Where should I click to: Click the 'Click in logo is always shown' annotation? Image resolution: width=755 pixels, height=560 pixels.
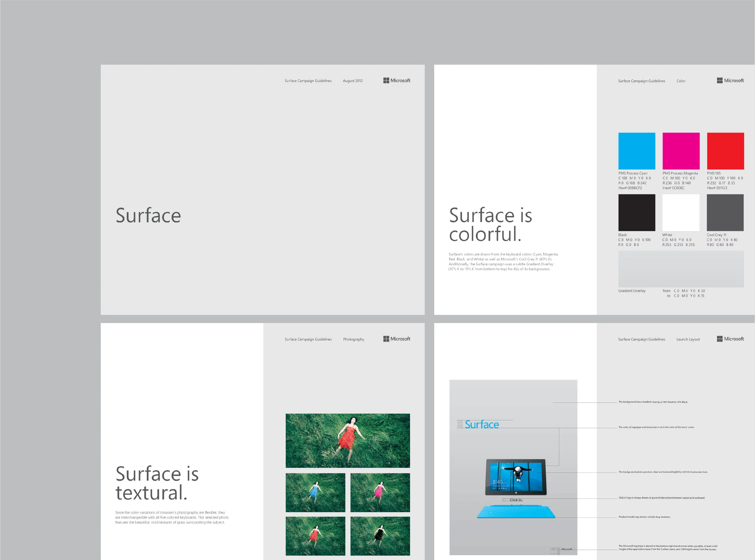(x=661, y=498)
